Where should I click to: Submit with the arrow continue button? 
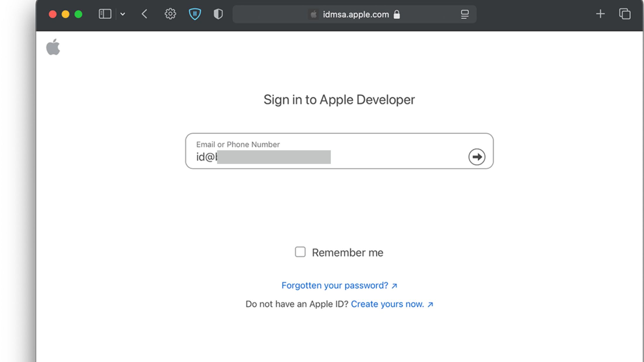click(477, 157)
